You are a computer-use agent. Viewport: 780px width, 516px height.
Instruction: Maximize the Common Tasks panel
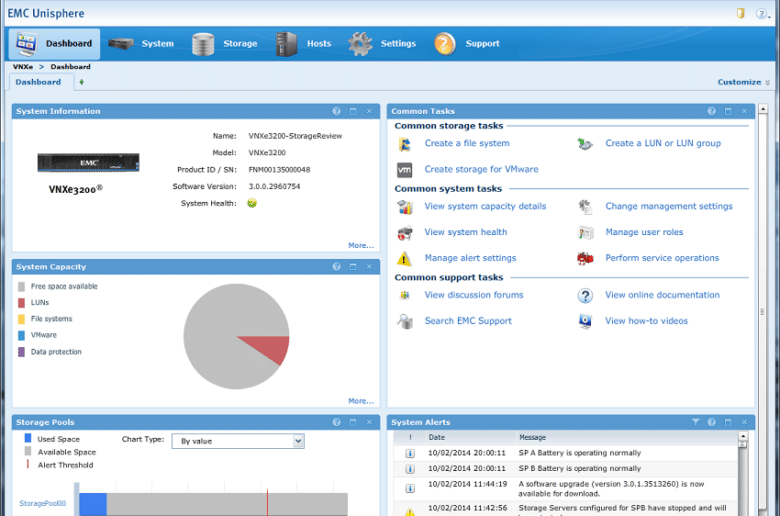[728, 111]
